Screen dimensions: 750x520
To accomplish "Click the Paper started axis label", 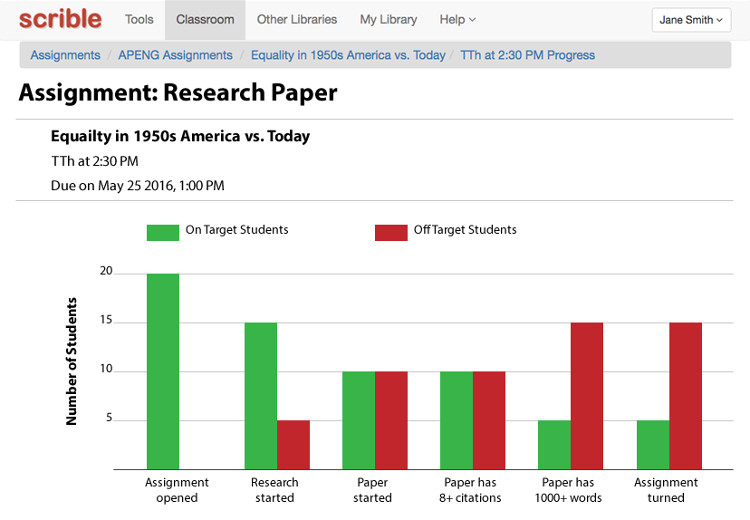I will coord(373,490).
